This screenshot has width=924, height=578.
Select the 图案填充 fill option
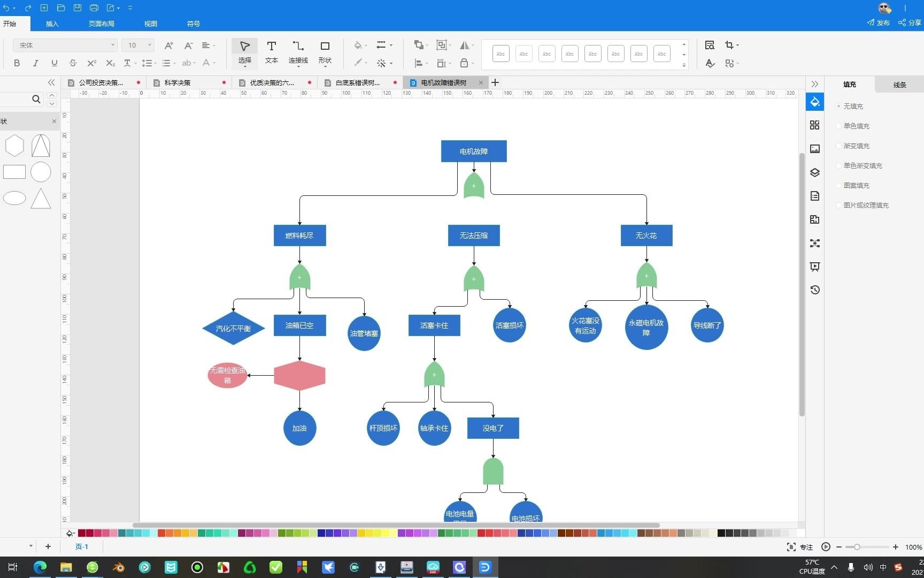click(853, 185)
